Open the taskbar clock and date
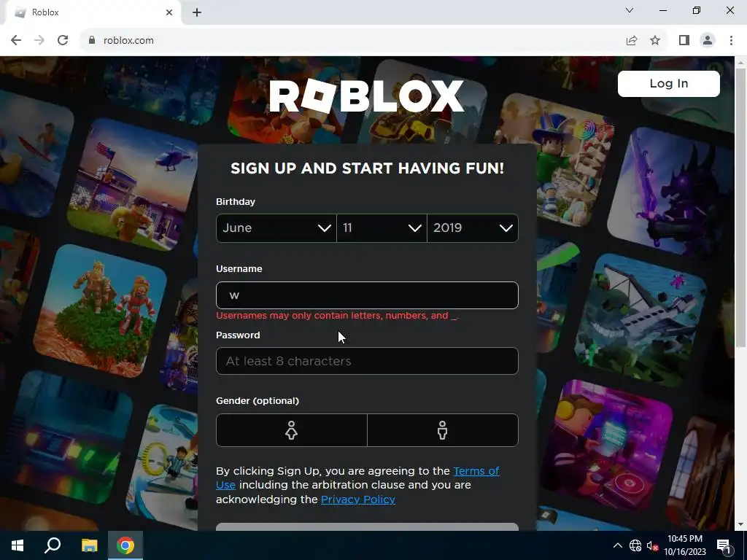This screenshot has height=560, width=747. 684,545
